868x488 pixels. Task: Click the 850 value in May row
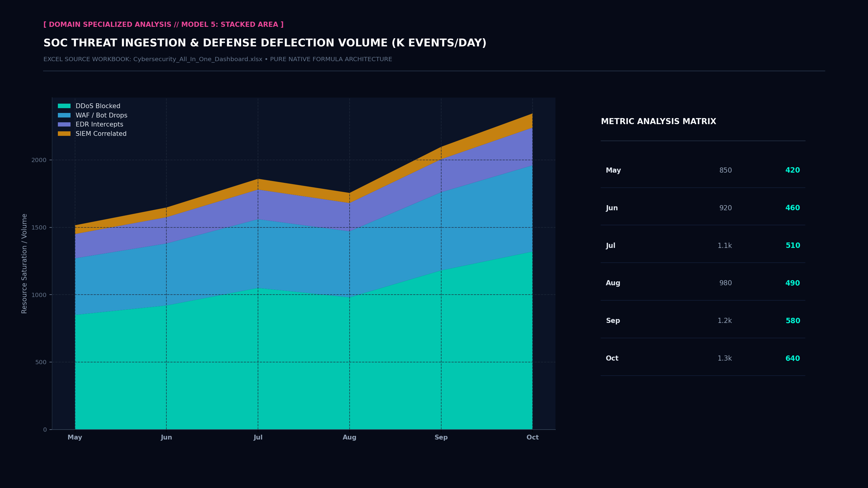pyautogui.click(x=725, y=170)
